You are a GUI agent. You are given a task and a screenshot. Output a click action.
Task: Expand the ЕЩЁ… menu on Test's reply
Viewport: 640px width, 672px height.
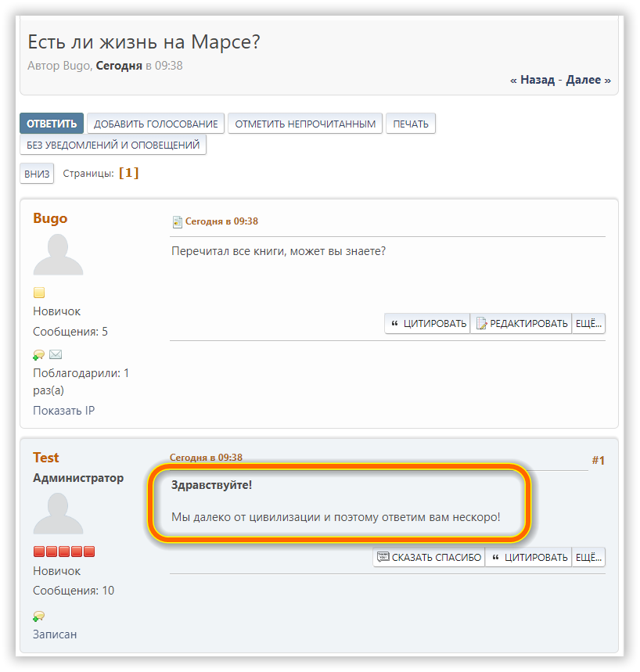(x=588, y=558)
